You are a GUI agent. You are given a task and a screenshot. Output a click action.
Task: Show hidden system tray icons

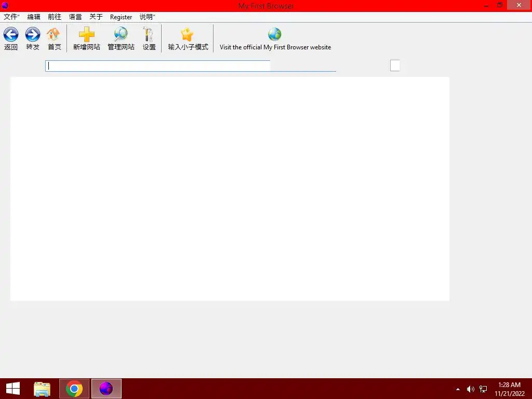click(x=458, y=389)
